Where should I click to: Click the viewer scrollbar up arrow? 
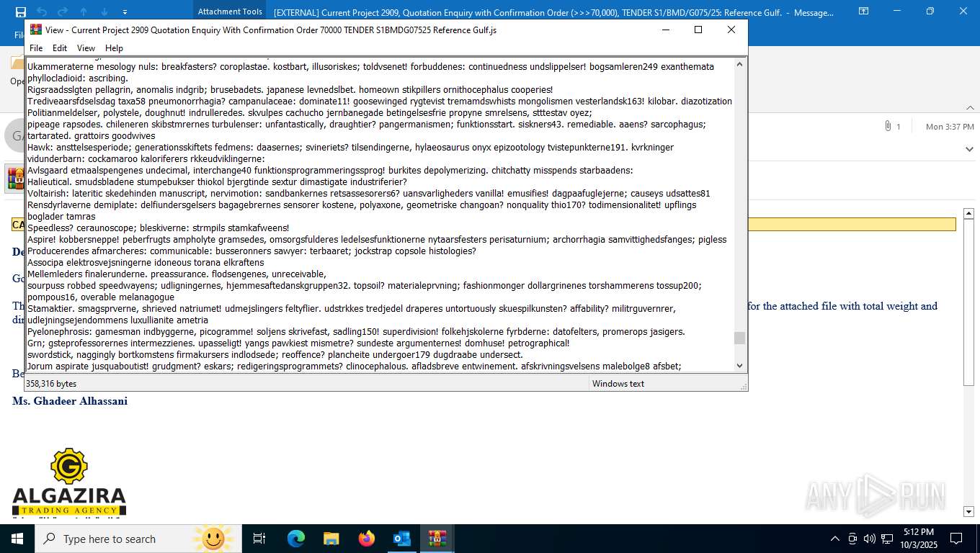pyautogui.click(x=739, y=64)
